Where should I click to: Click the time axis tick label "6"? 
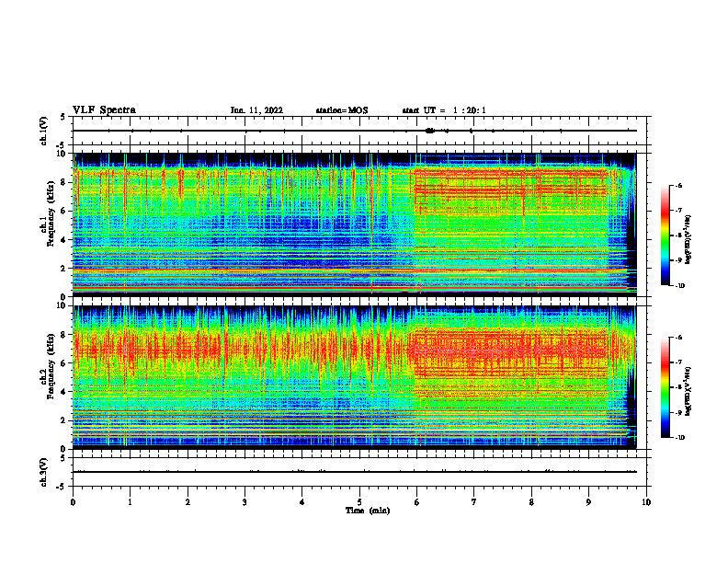pos(417,502)
